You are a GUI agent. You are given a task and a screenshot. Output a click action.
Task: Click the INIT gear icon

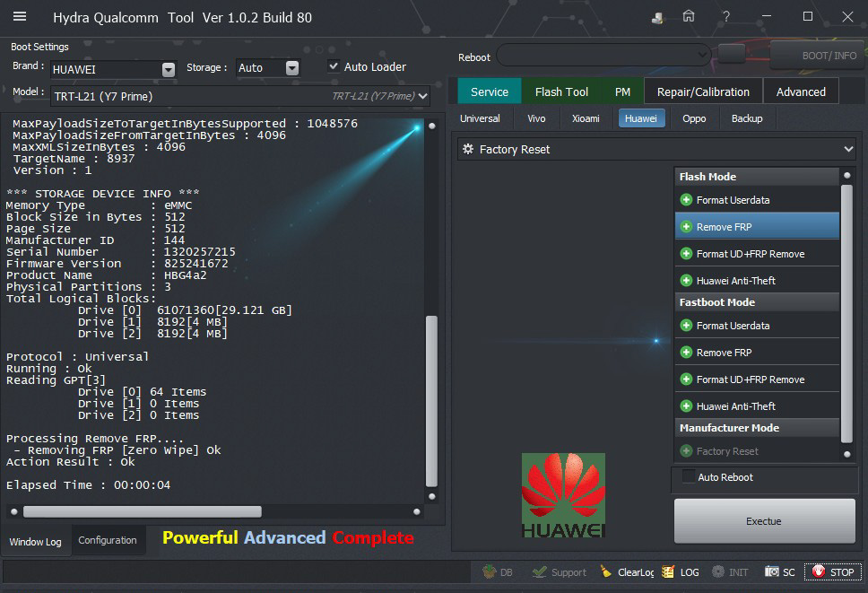[x=718, y=571]
